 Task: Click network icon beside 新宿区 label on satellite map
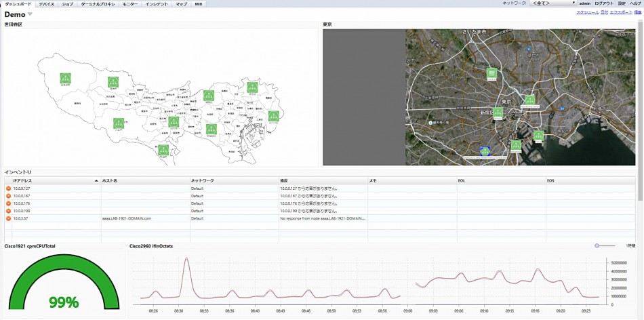(498, 113)
